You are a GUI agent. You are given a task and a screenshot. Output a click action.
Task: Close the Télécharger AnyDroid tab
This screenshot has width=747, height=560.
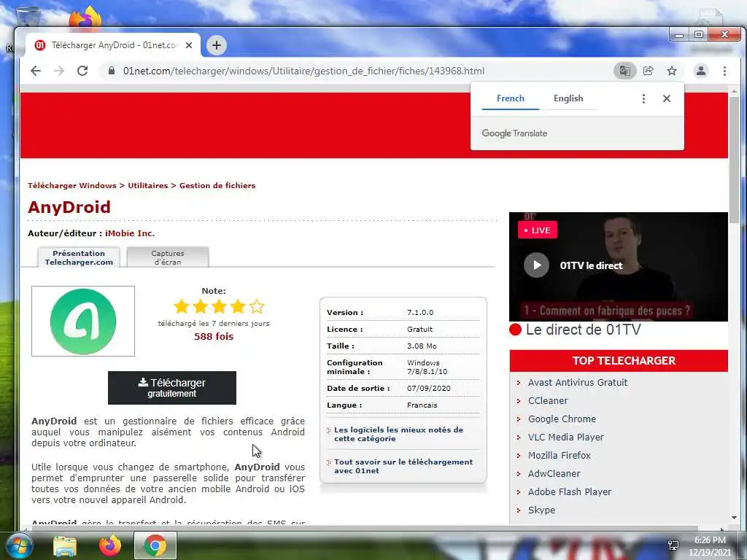[x=189, y=45]
